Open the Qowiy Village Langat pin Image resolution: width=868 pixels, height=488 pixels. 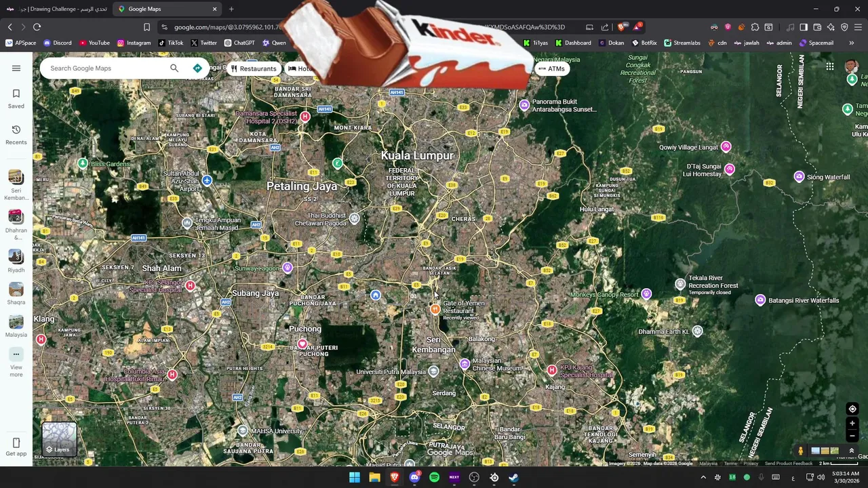click(726, 146)
